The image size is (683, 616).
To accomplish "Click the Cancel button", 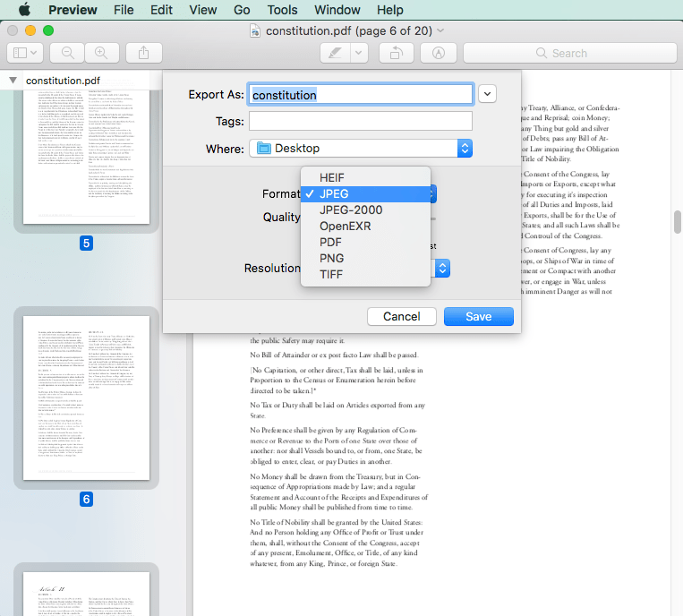I will (x=401, y=316).
